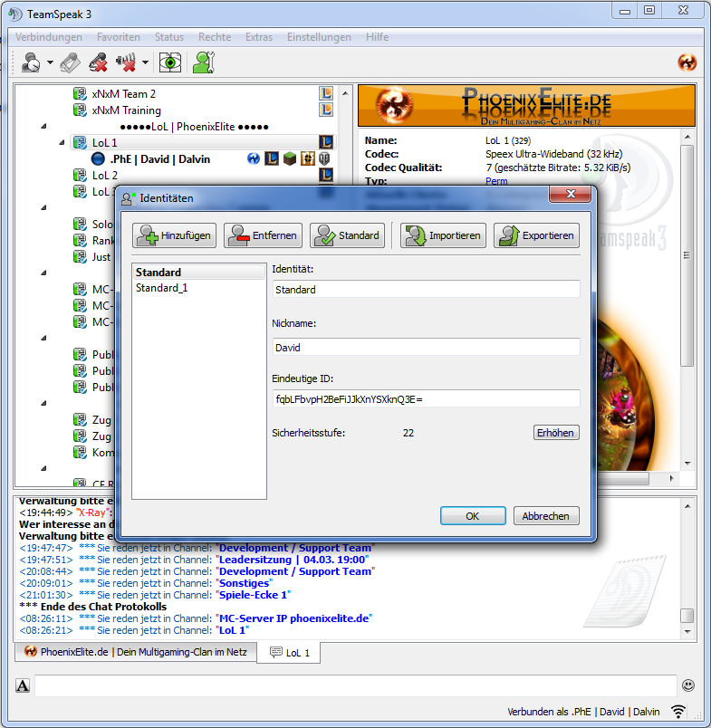Click League icon on xNxM Training row
Viewport: 711px width, 728px height.
326,110
